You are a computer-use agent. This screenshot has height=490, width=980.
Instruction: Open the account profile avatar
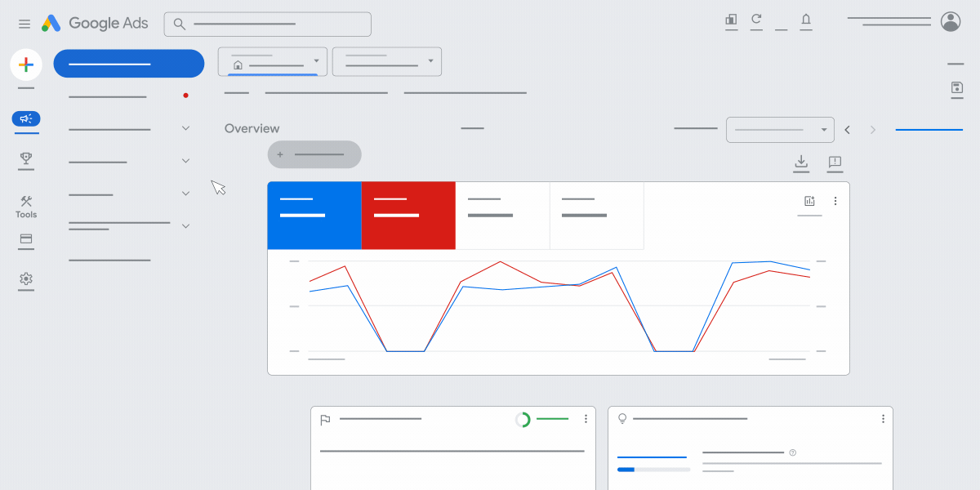click(951, 21)
